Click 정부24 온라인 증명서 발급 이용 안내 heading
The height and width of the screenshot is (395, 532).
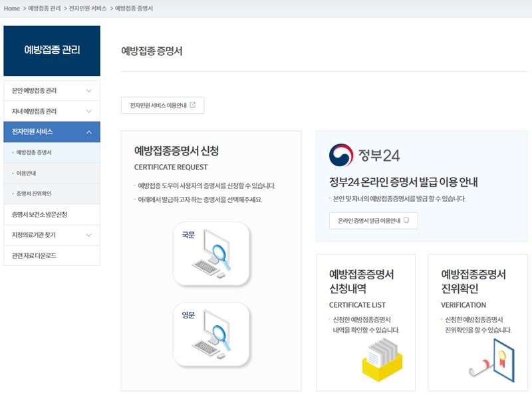pyautogui.click(x=404, y=182)
